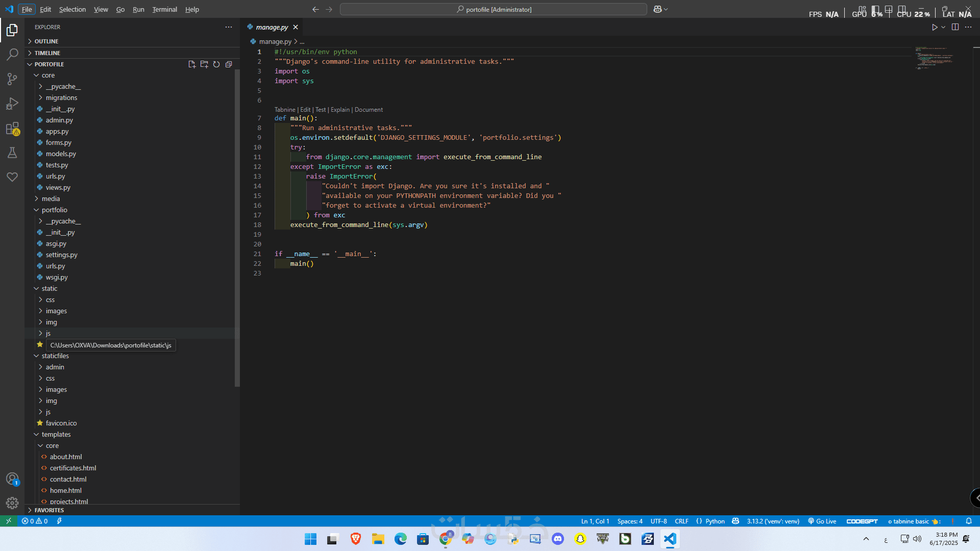This screenshot has height=551, width=980.
Task: Click New File icon in explorer header
Action: pos(192,64)
